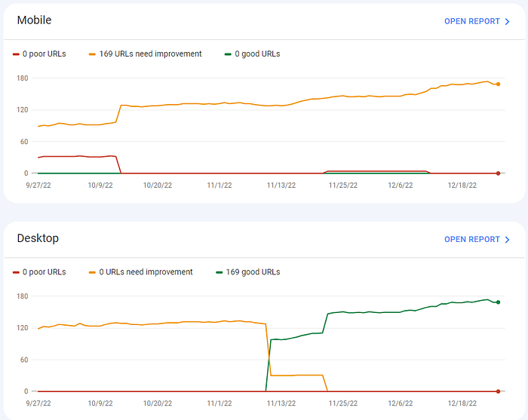Click 12/18/22 date on Mobile chart axis
The width and height of the screenshot is (528, 420).
coord(462,185)
